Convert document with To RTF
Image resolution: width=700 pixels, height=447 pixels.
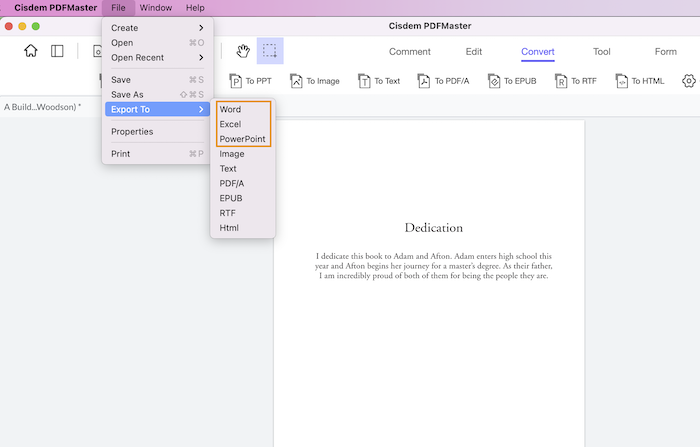[576, 81]
